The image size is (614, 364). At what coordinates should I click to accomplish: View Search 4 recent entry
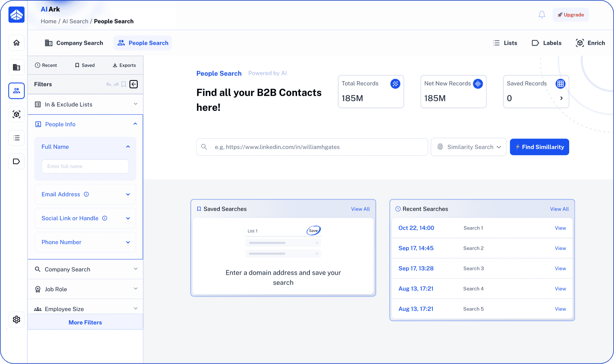pos(560,289)
